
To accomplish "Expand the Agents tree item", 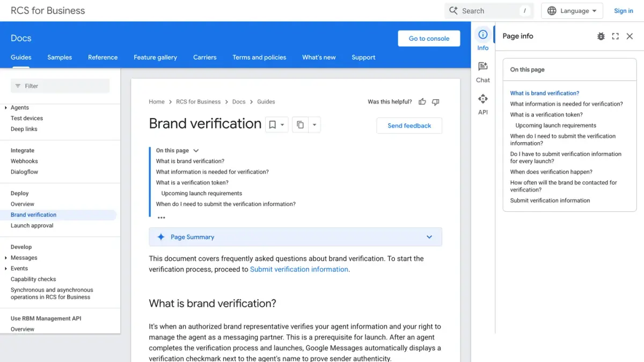I will pyautogui.click(x=5, y=108).
